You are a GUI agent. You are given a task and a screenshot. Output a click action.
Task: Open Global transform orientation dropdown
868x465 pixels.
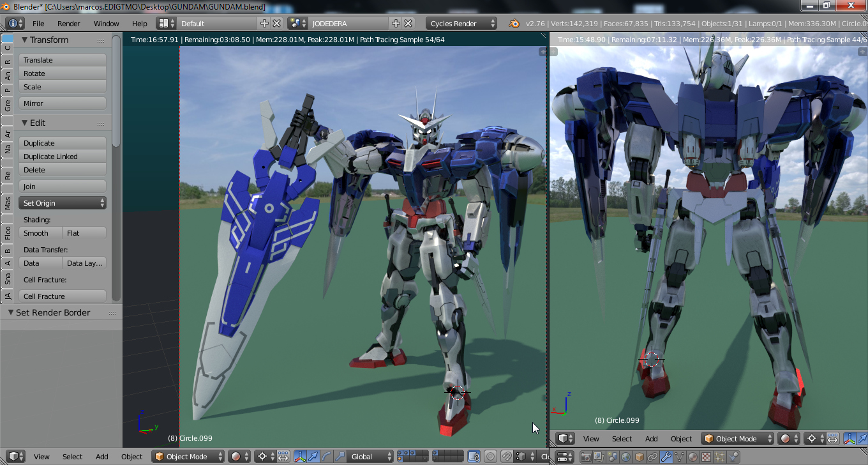pyautogui.click(x=371, y=457)
